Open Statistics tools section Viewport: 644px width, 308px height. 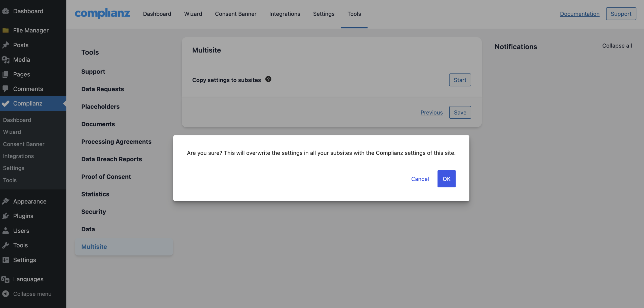click(95, 194)
